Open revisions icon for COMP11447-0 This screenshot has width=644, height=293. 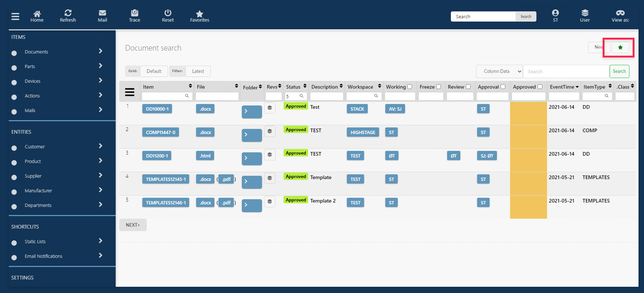(x=270, y=131)
